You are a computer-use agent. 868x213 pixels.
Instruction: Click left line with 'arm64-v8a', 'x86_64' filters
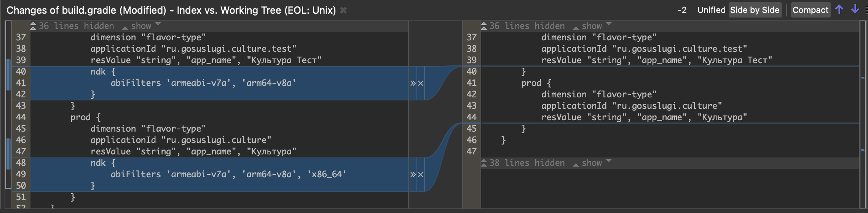coord(228,175)
